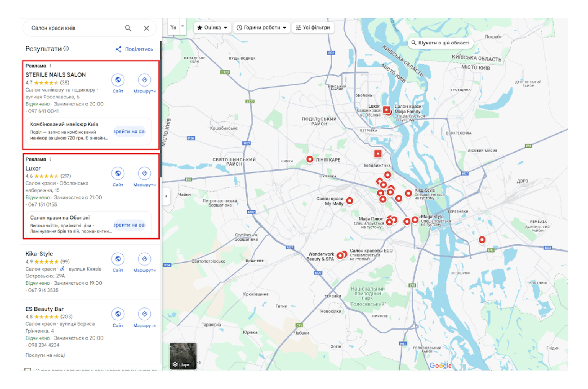588x389 pixels.
Task: Toggle the map update results checkbox
Action: (x=28, y=369)
